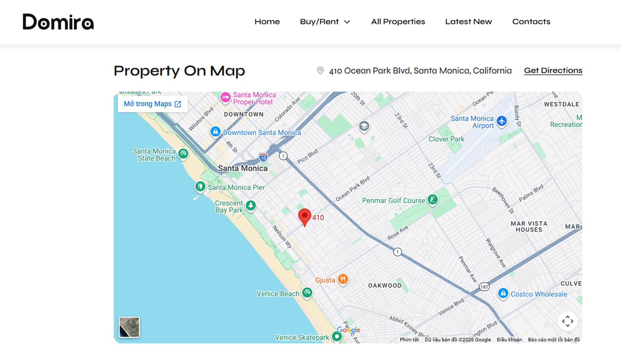Go to All Properties page

398,22
